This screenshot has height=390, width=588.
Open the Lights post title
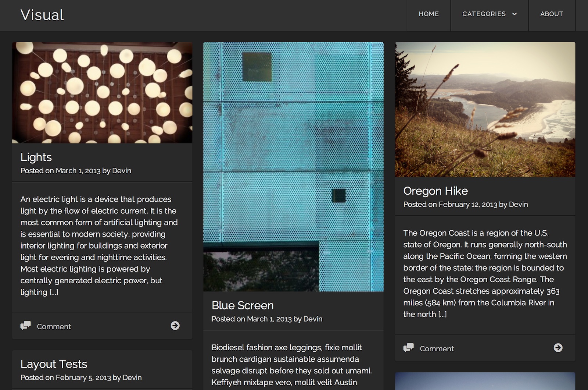coord(36,157)
